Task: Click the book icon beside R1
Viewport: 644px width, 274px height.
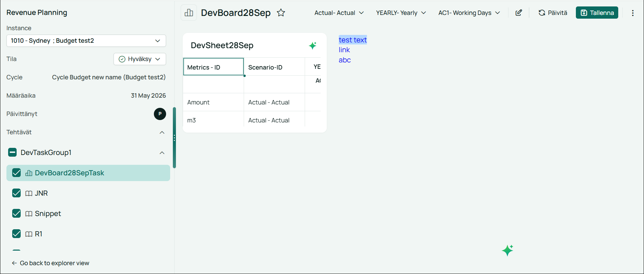Action: coord(29,234)
